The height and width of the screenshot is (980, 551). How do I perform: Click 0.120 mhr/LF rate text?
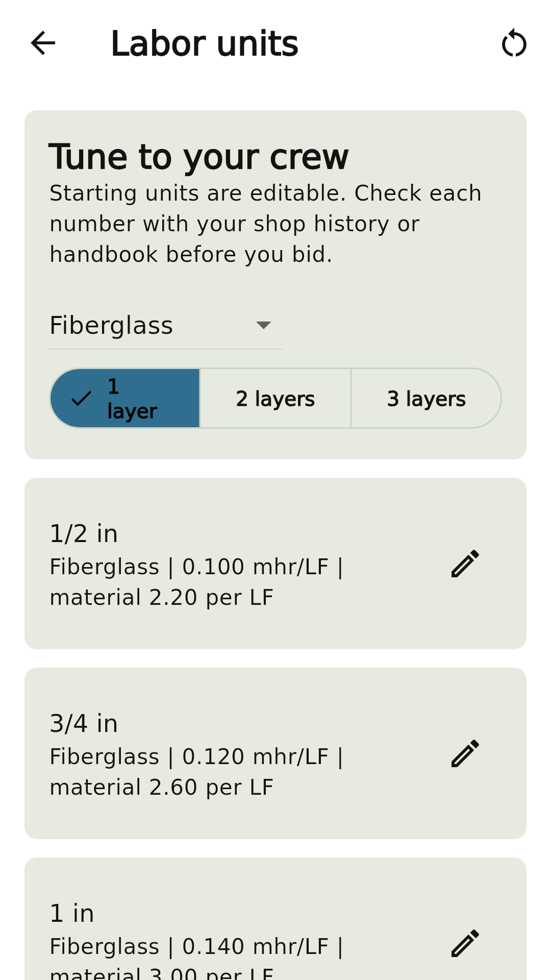click(x=256, y=757)
